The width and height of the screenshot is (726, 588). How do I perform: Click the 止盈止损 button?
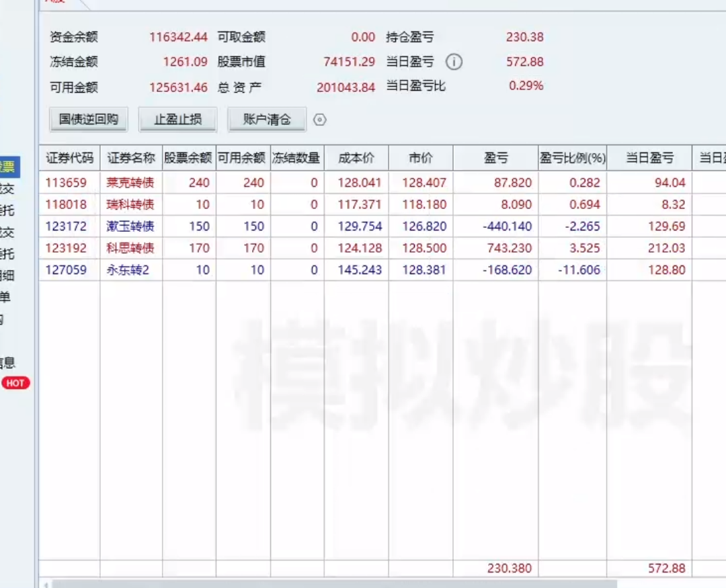(177, 120)
